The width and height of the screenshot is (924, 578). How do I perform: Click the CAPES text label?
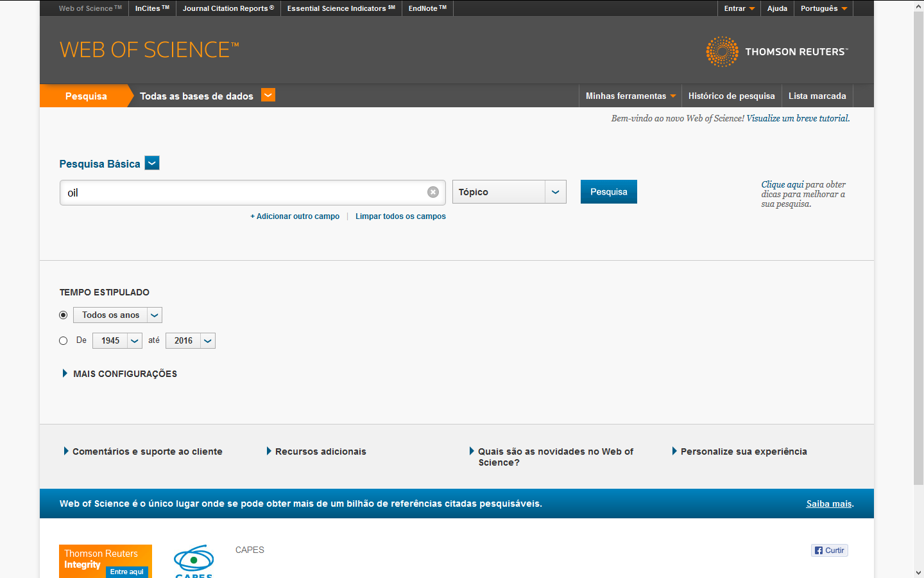[250, 550]
